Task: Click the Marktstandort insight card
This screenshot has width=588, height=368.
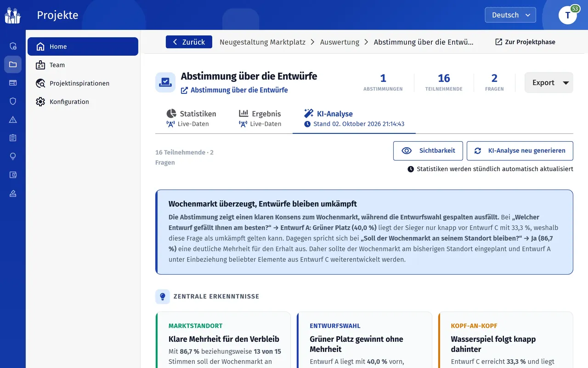Action: (223, 340)
